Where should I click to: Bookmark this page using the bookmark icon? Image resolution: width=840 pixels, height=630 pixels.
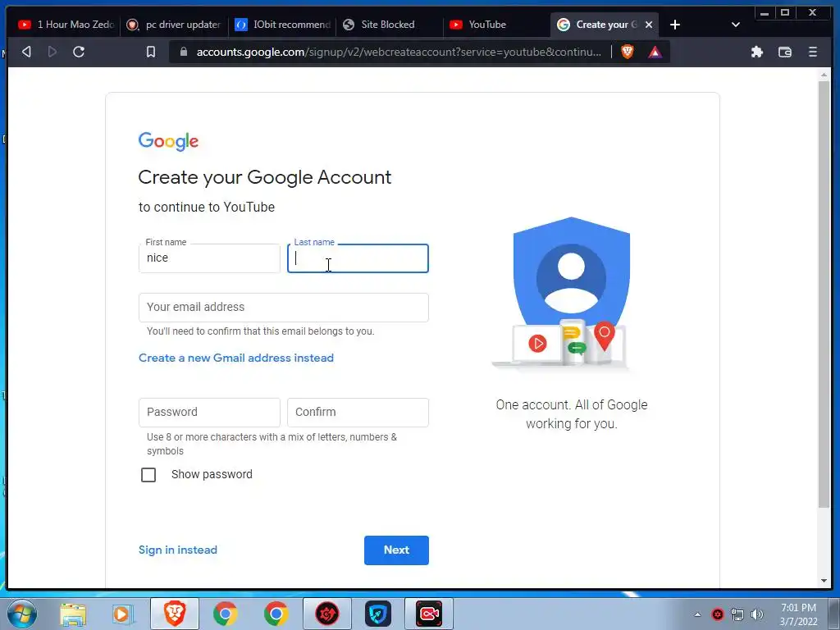(x=151, y=52)
